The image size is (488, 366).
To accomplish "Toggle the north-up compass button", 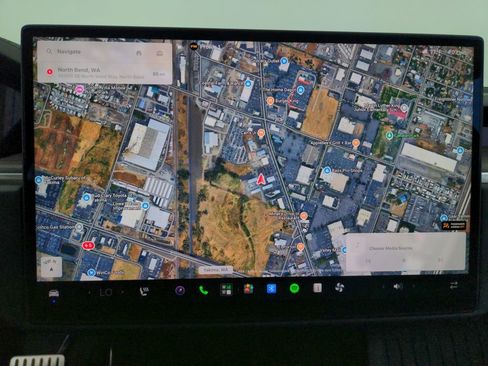I will pyautogui.click(x=51, y=266).
